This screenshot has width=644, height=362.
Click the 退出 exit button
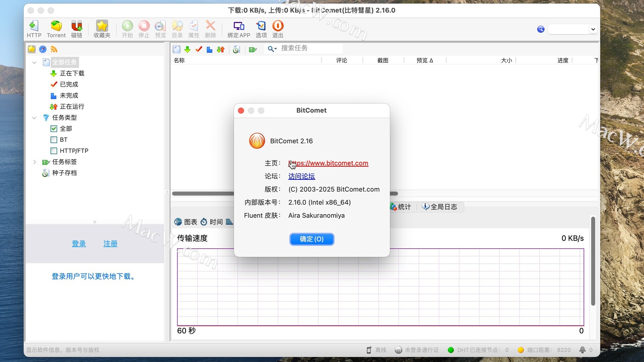pos(278,29)
